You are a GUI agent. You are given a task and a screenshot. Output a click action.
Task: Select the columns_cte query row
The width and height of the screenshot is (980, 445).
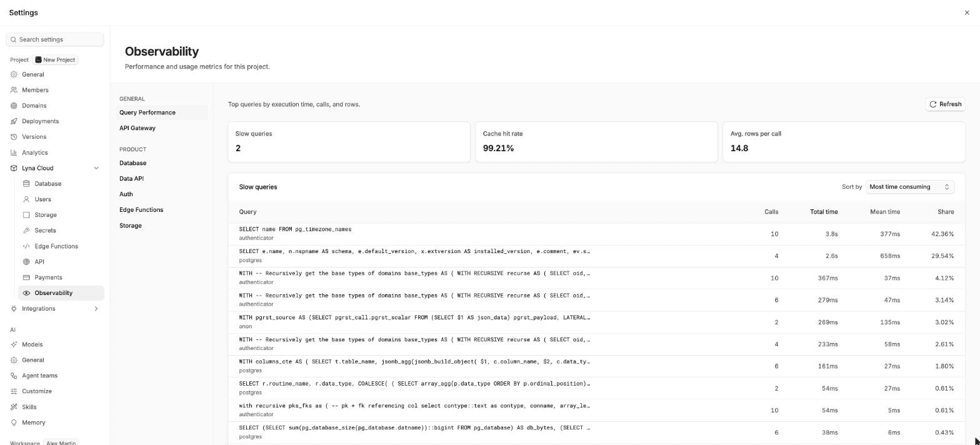click(x=596, y=366)
